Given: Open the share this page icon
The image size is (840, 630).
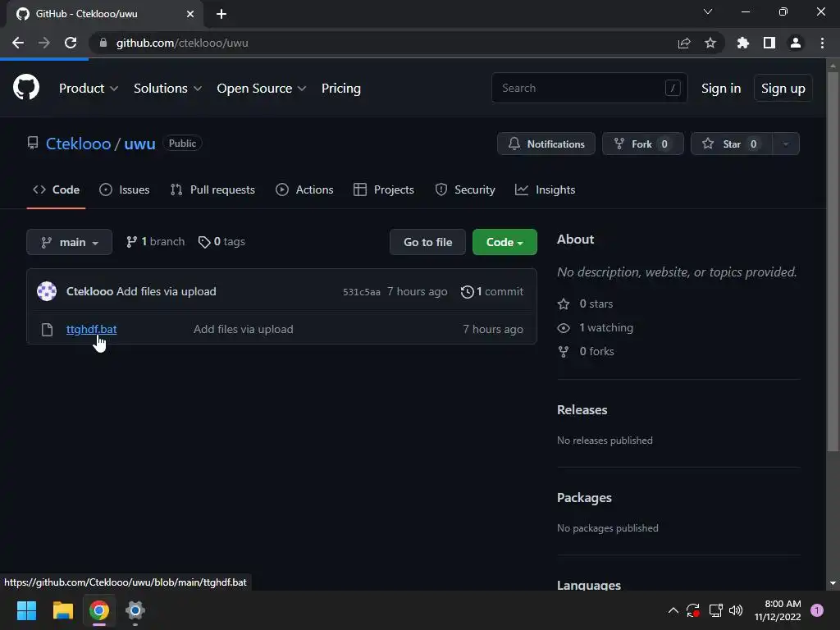Looking at the screenshot, I should click(x=684, y=43).
